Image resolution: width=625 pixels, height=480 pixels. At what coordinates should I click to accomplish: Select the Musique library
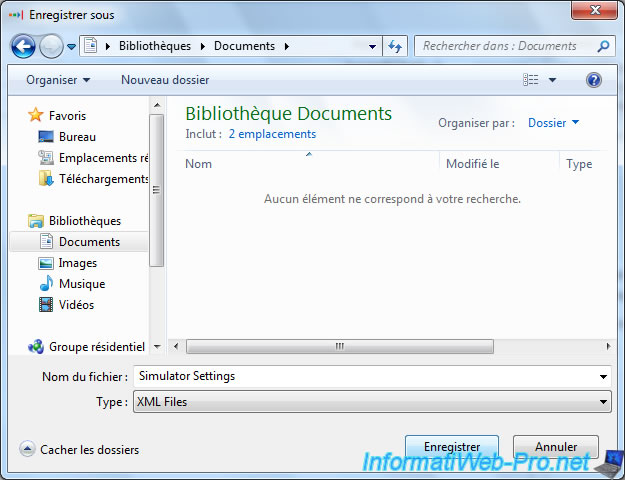tap(82, 284)
